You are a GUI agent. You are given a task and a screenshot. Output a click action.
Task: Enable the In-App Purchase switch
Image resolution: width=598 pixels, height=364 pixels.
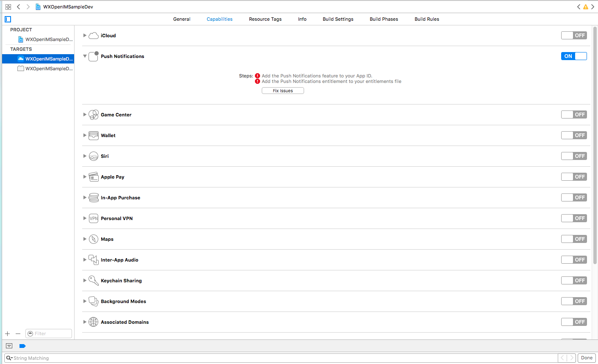coord(574,198)
